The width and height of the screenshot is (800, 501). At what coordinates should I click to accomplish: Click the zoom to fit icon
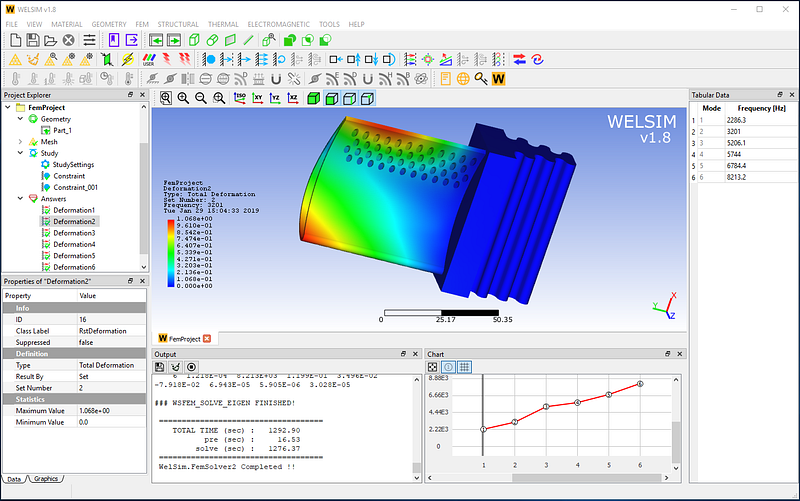click(166, 98)
